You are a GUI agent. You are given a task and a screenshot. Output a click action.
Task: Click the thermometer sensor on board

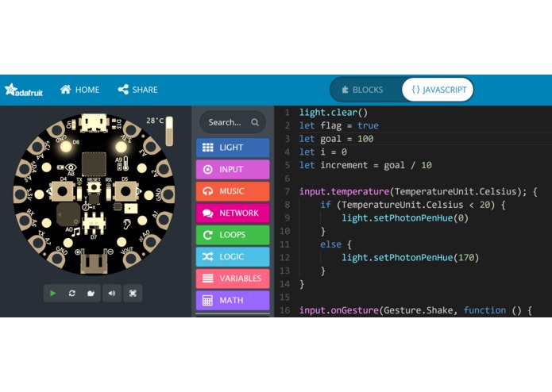pos(126,163)
